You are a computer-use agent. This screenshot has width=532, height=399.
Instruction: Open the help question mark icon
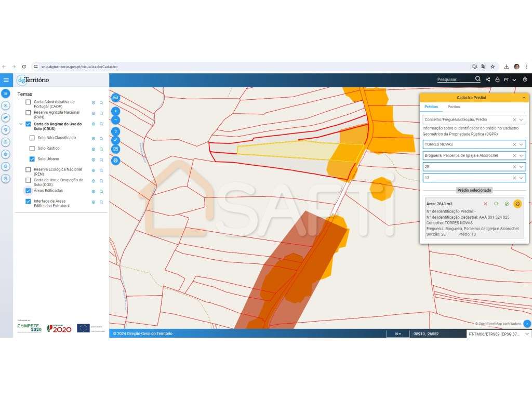pyautogui.click(x=525, y=79)
